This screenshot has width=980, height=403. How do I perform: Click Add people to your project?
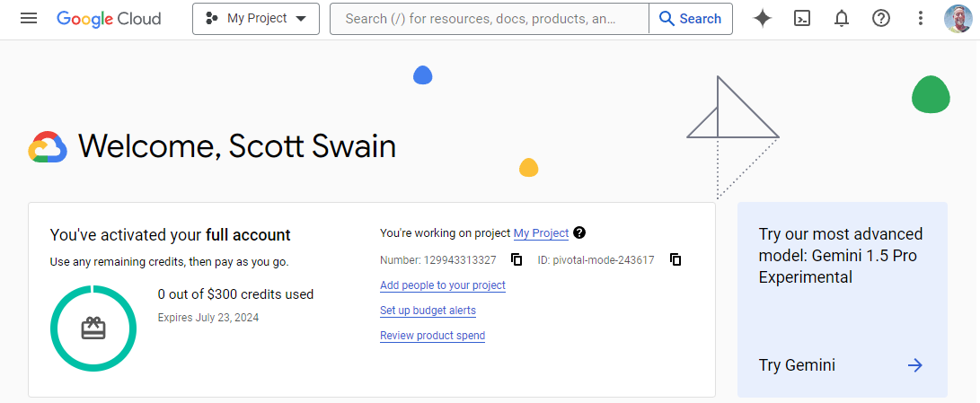(443, 285)
